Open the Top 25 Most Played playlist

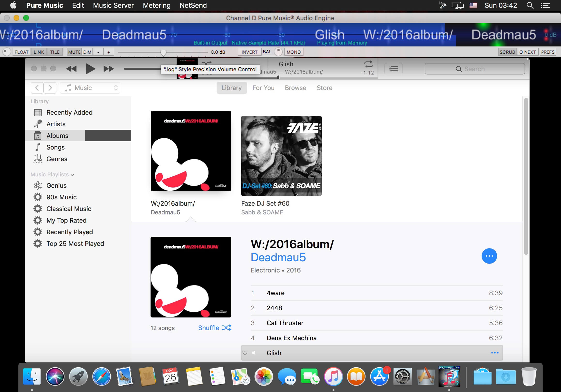pos(78,244)
